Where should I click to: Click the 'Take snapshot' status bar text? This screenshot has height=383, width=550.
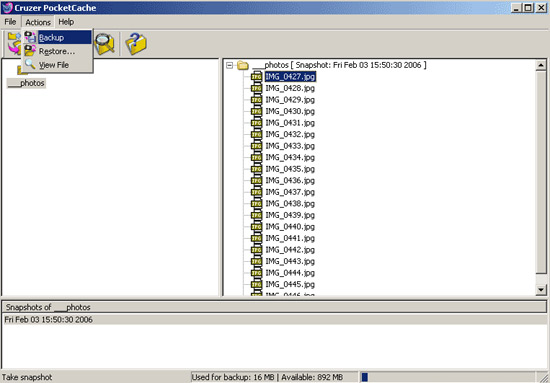(x=27, y=377)
